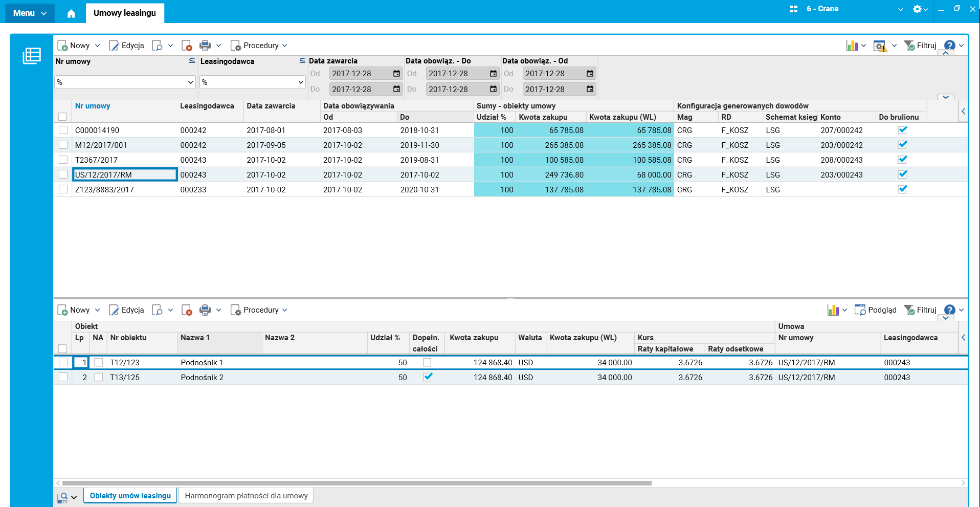980x507 pixels.
Task: Toggle Dopełn. całości checkbox for Podnośnik 2
Action: coord(428,377)
